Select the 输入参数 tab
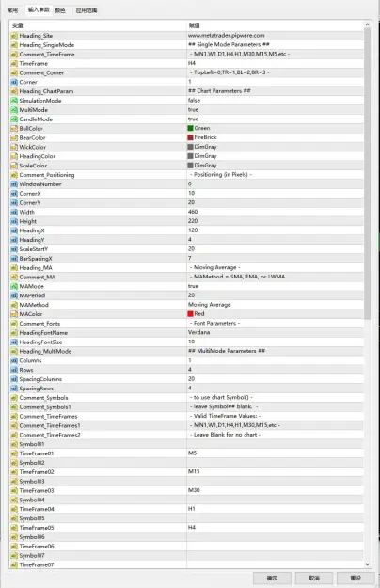The width and height of the screenshot is (380, 588). tap(39, 9)
